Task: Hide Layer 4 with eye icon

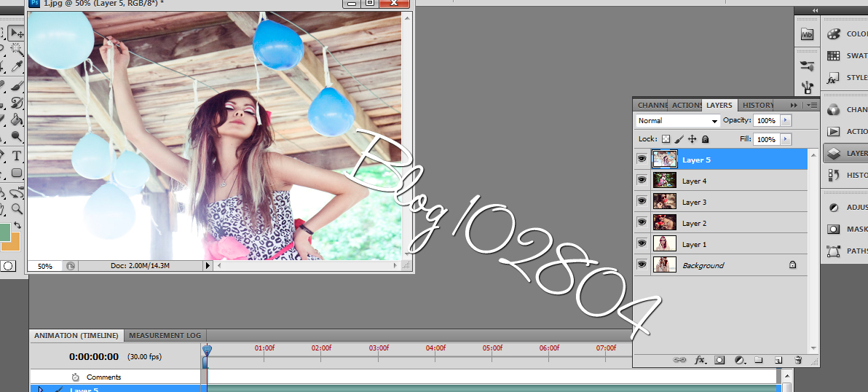Action: coord(642,181)
